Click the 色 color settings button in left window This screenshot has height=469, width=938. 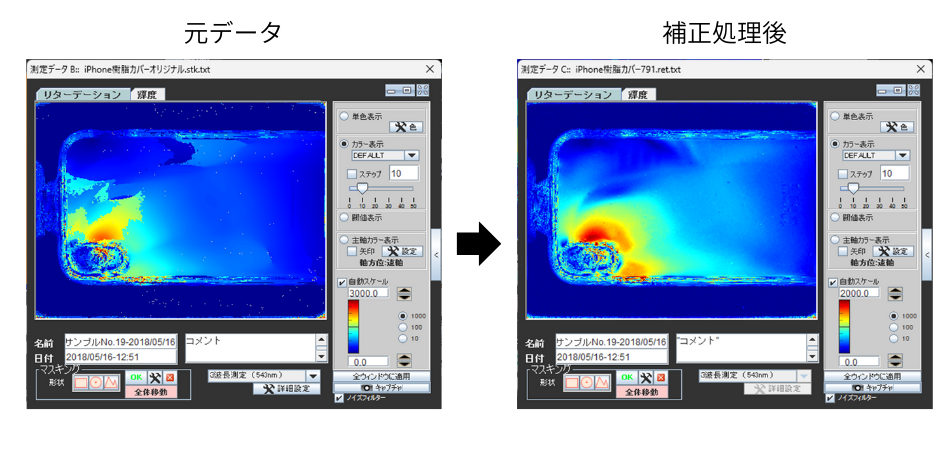404,127
